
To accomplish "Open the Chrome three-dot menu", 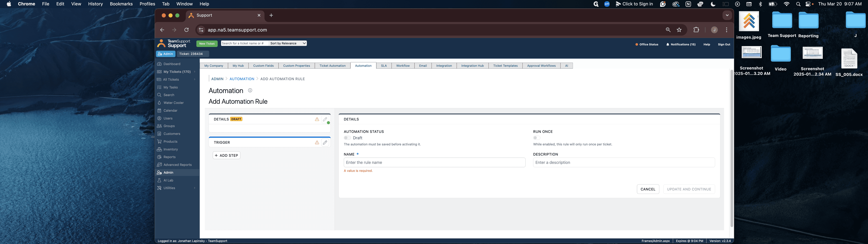I will [x=727, y=30].
